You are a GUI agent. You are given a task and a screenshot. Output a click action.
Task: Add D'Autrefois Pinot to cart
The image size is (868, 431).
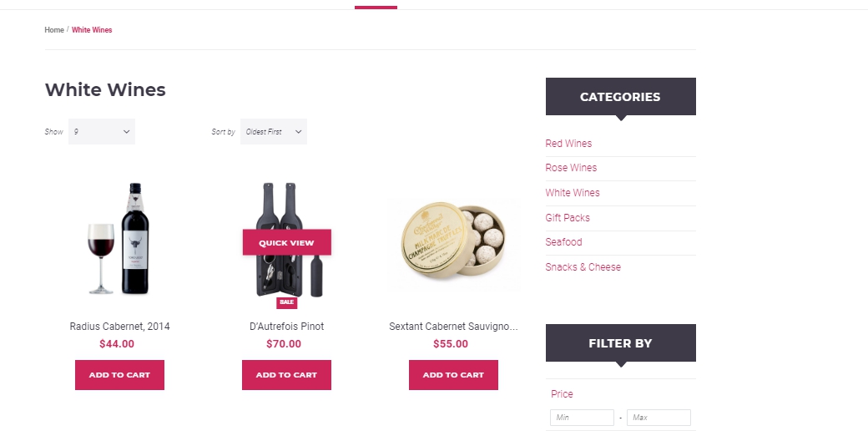(x=286, y=375)
